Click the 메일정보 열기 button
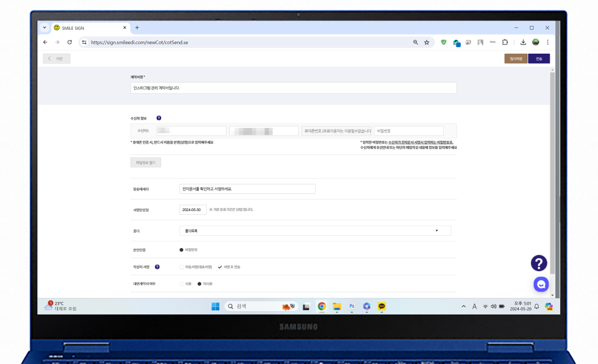598x364 pixels. click(x=145, y=163)
